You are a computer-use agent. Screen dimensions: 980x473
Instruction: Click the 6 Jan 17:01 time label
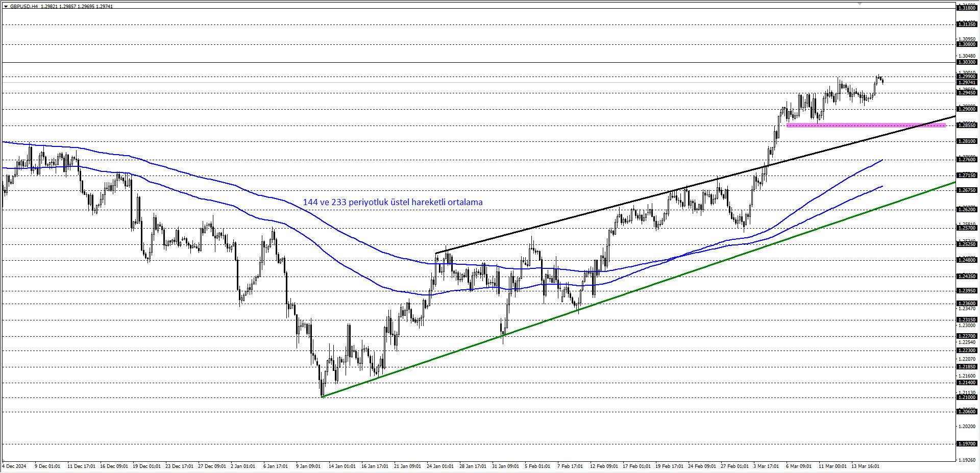click(x=276, y=466)
